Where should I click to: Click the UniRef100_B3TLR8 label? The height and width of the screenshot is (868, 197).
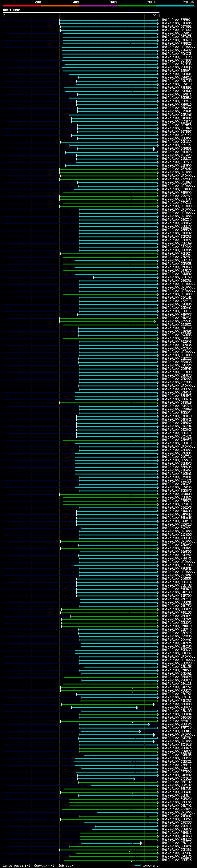[176, 57]
